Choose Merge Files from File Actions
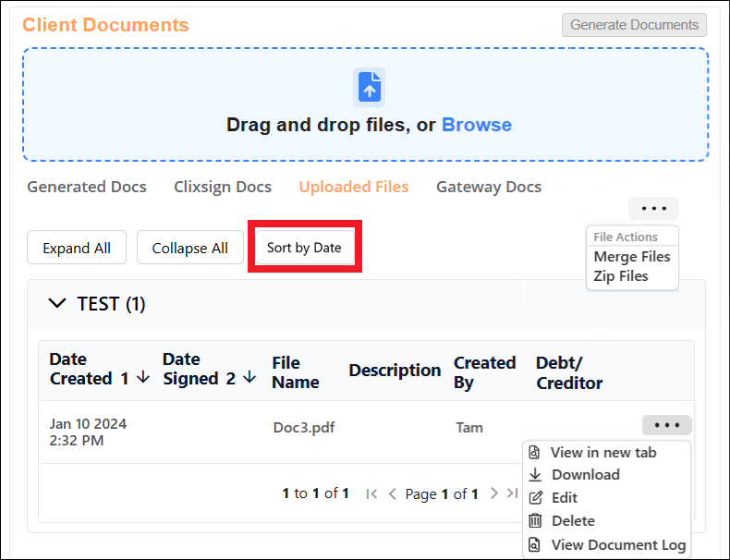Viewport: 730px width, 560px height. click(632, 257)
